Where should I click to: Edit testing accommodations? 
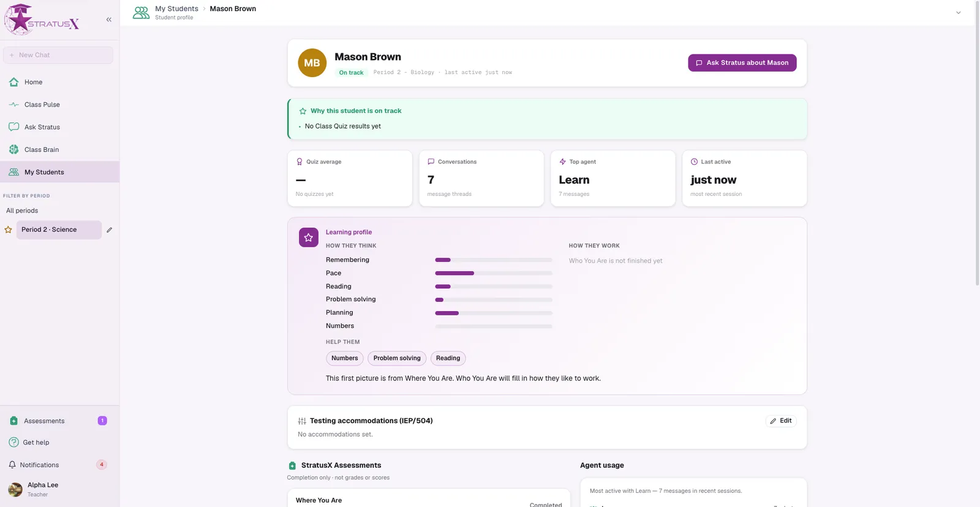pos(781,421)
